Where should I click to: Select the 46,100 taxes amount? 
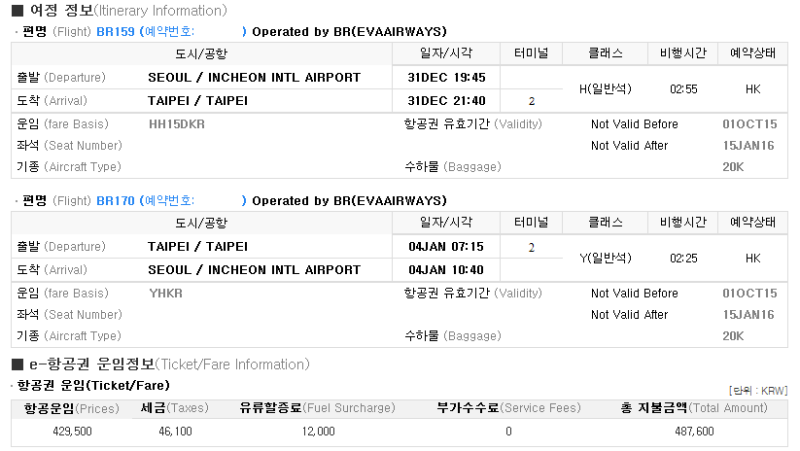point(175,431)
